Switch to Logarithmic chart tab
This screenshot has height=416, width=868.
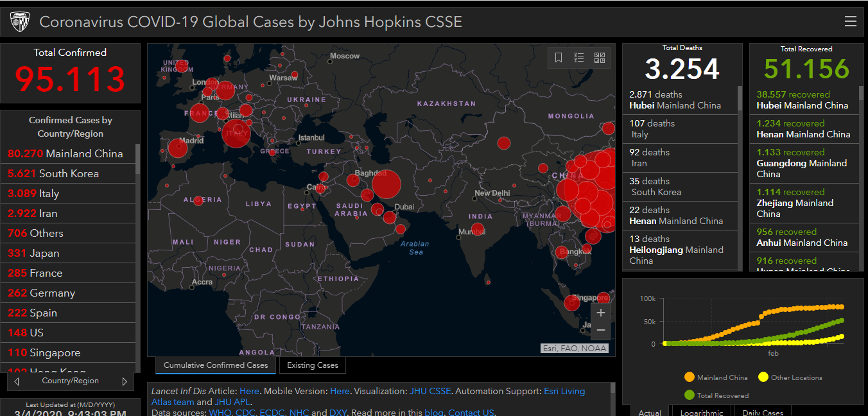coord(702,411)
